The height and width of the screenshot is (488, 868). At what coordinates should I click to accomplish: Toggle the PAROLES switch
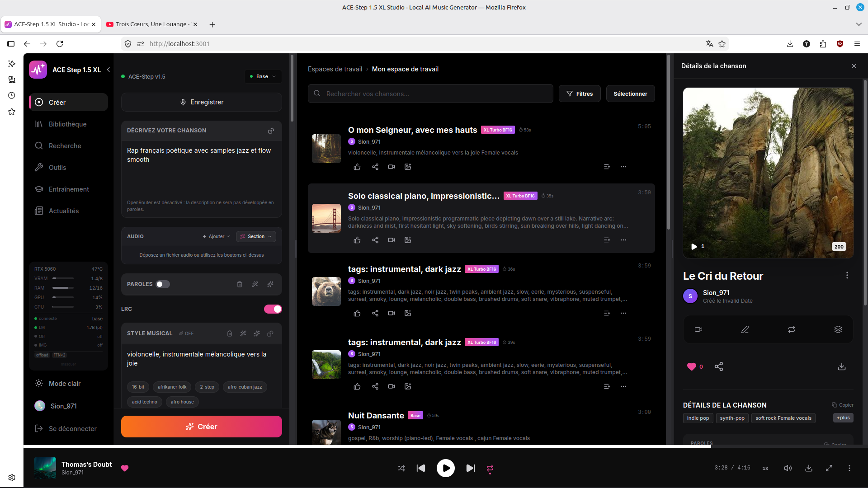tap(163, 284)
